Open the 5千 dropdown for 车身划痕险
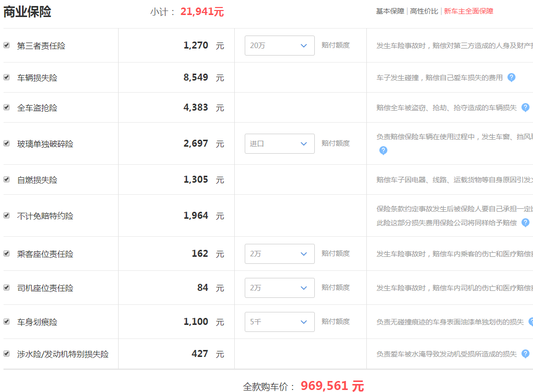 [x=279, y=321]
